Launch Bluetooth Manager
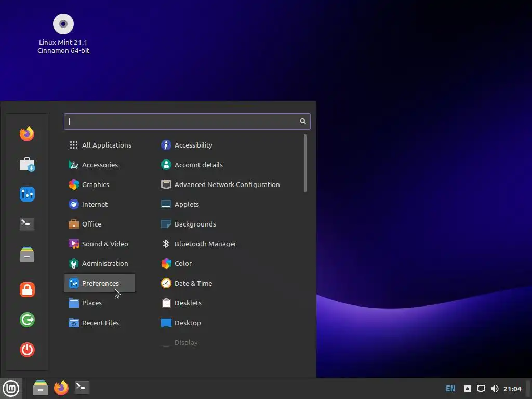Viewport: 532px width, 399px height. (230, 244)
